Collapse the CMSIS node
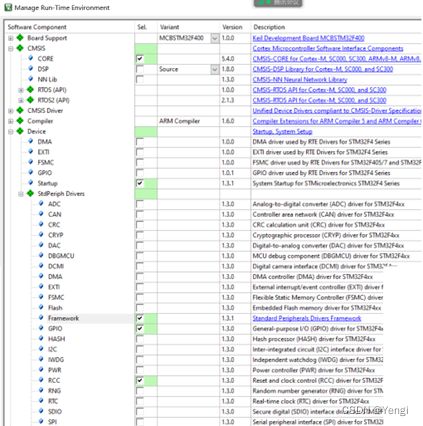 click(x=11, y=49)
